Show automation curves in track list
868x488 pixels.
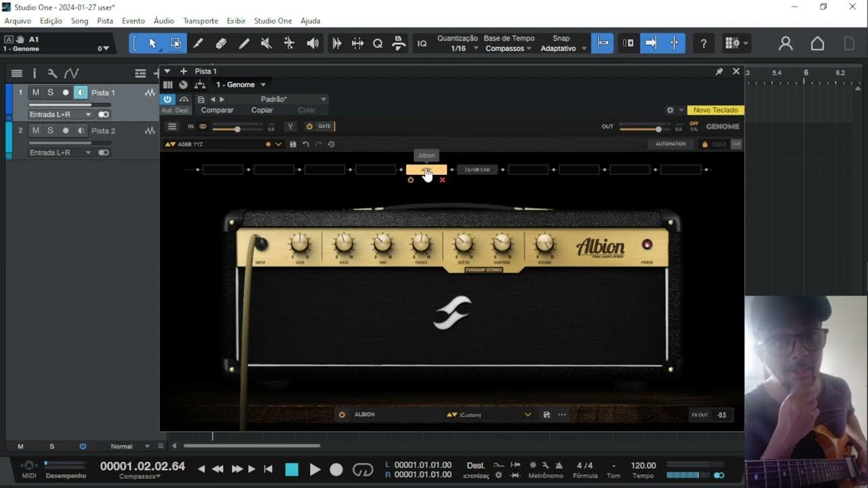(71, 73)
